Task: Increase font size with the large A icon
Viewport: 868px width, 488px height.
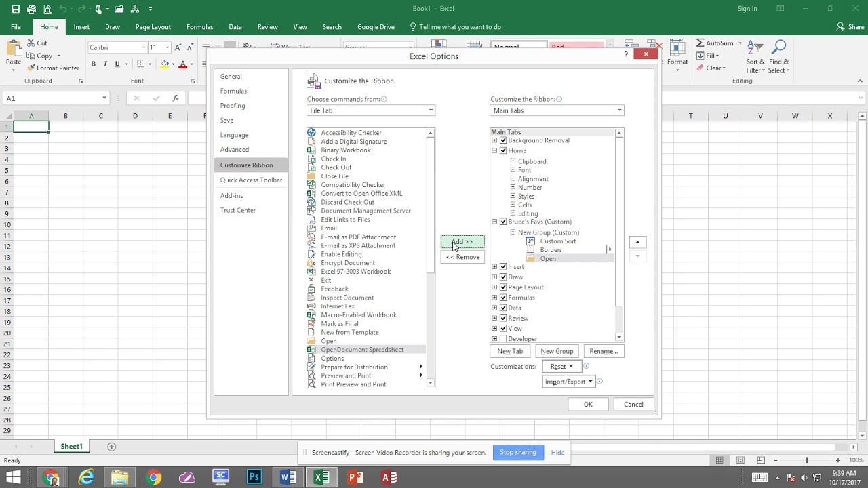Action: [x=178, y=47]
